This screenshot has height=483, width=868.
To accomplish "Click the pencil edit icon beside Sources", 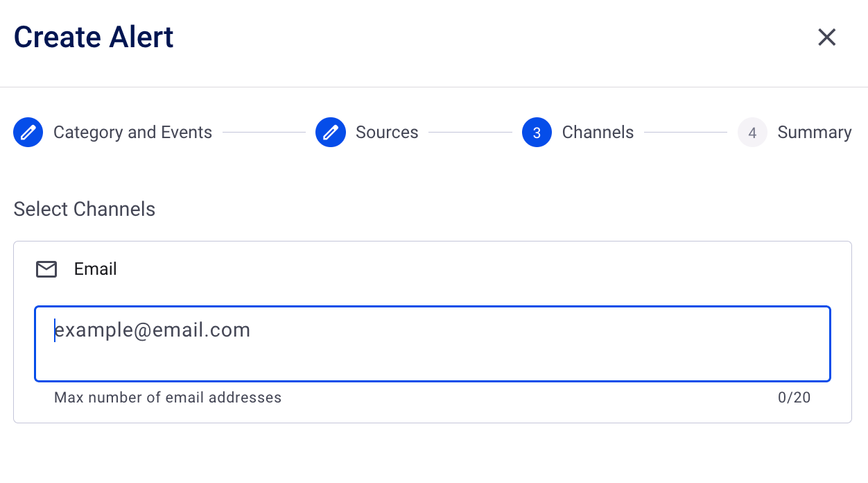I will tap(331, 133).
